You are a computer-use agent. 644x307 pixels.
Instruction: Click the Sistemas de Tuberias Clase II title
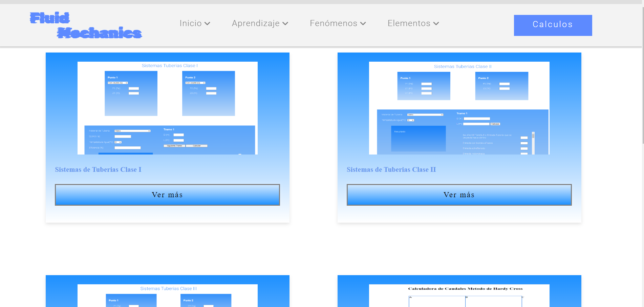click(391, 169)
